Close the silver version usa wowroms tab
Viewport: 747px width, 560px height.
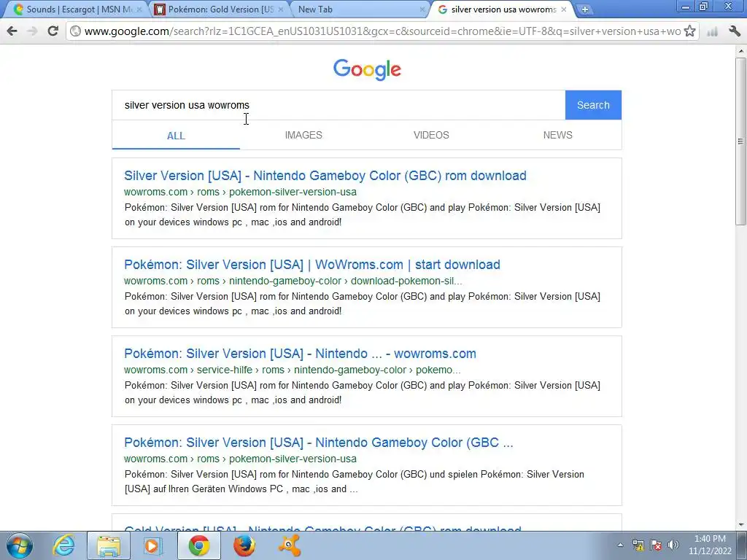pyautogui.click(x=564, y=9)
